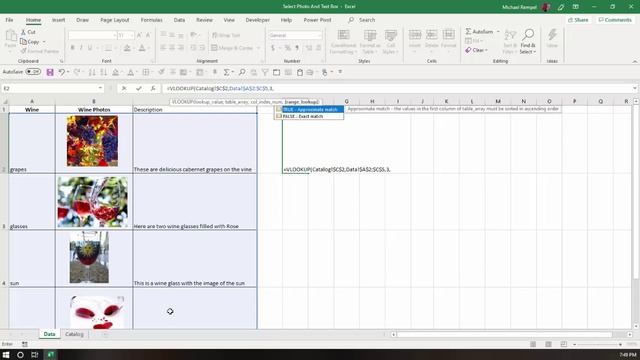
Task: Open the General number format dropdown
Action: point(320,36)
